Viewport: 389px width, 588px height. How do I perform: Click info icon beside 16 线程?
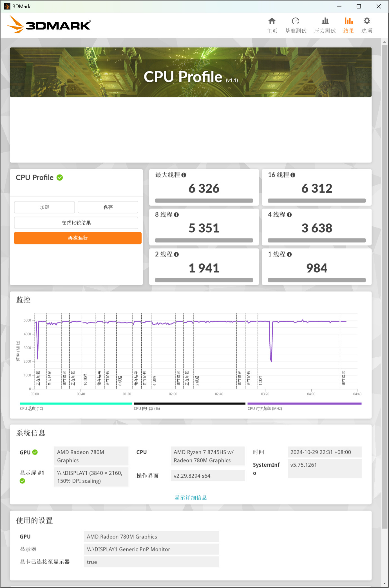click(x=293, y=175)
